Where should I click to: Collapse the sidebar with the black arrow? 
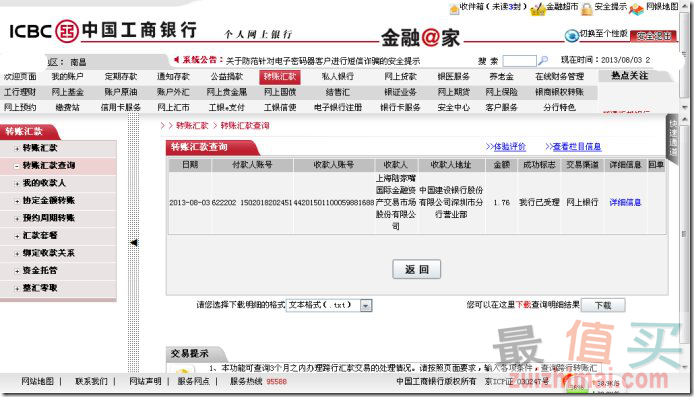click(134, 243)
